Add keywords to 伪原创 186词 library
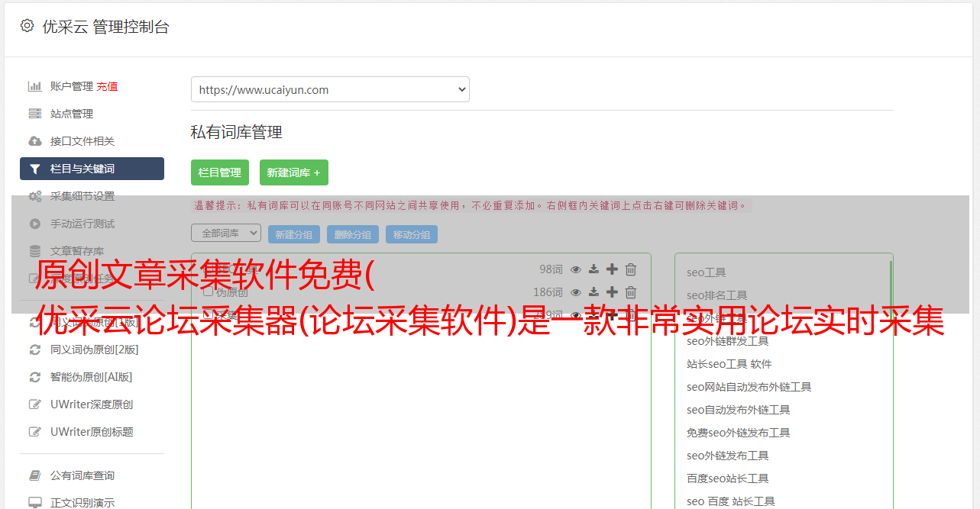Screen dimensions: 980x509 612,292
